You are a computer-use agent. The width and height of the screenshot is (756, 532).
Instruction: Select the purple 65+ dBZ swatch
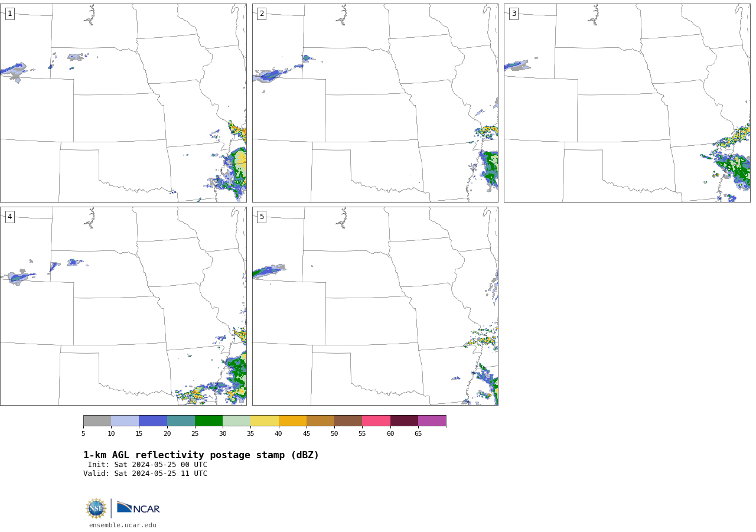(x=432, y=421)
